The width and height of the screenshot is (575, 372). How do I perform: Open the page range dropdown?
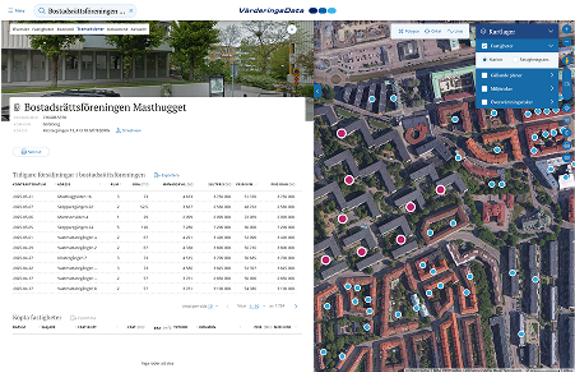coord(257,306)
